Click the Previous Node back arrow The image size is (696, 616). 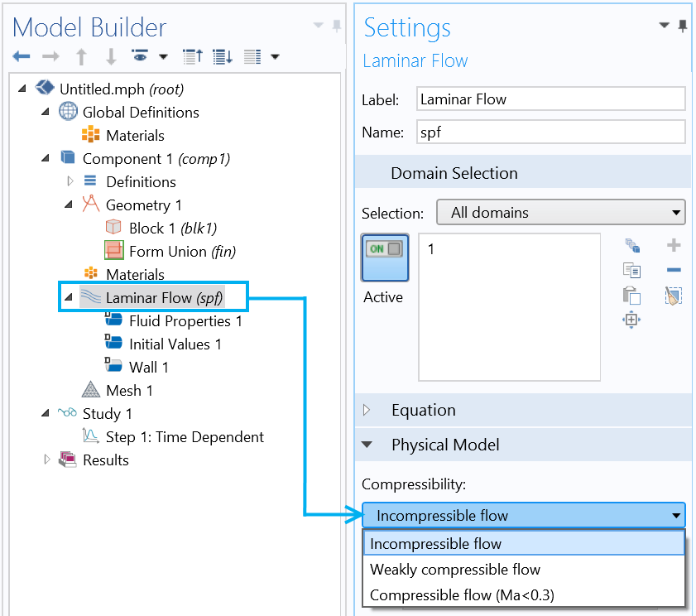[22, 56]
